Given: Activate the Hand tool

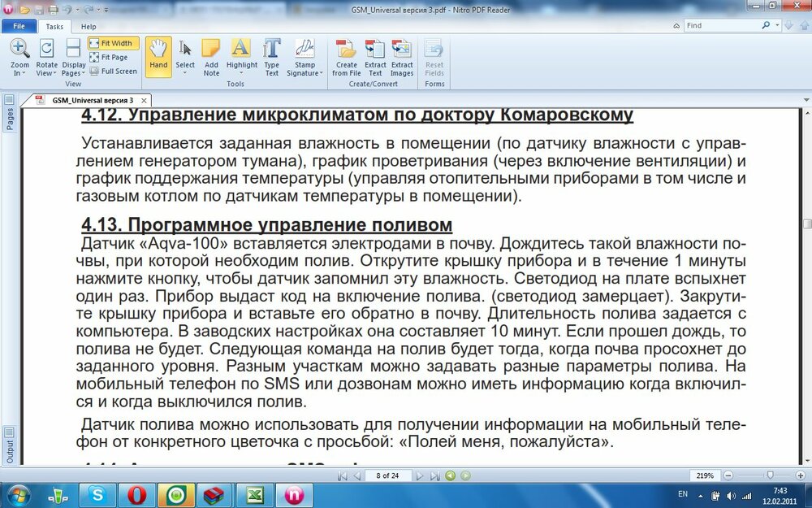Looking at the screenshot, I should coord(158,57).
